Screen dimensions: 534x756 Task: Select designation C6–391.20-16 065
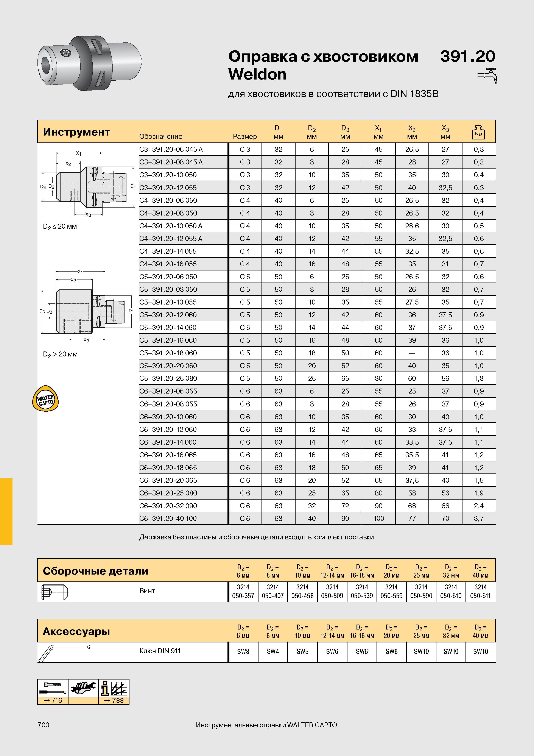point(168,455)
